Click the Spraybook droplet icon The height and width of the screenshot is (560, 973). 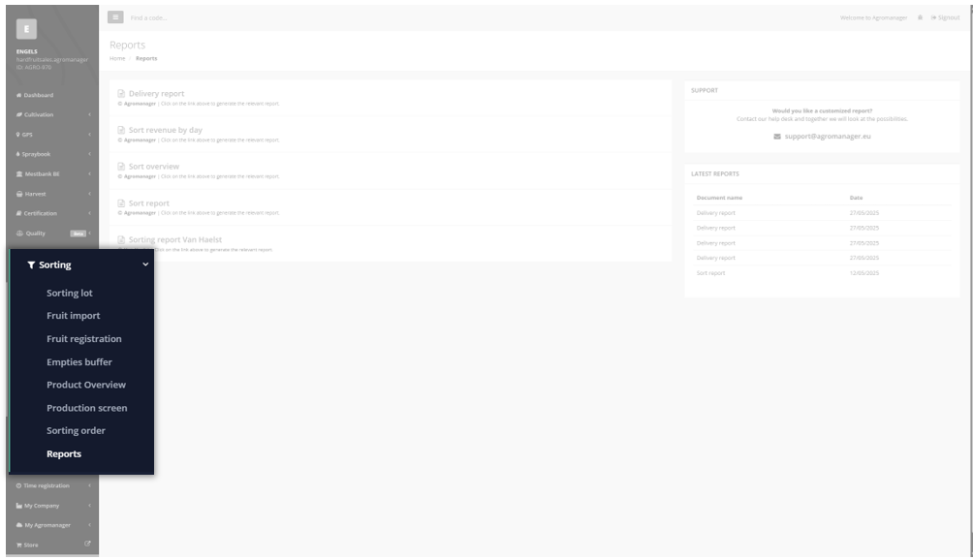(x=18, y=154)
